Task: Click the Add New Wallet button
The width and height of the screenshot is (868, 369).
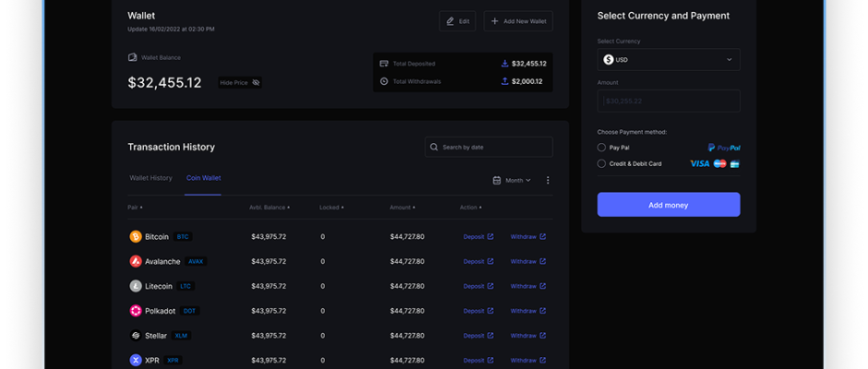Action: (518, 21)
